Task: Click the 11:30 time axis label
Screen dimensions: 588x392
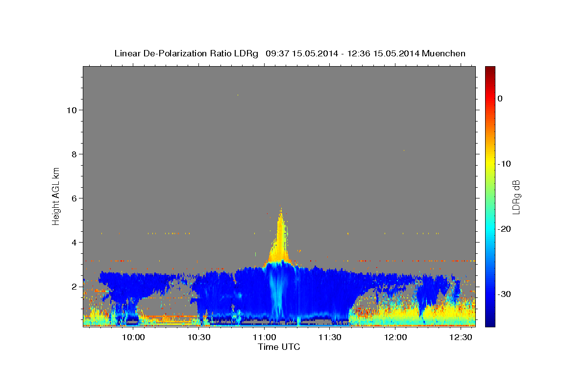Action: (330, 337)
